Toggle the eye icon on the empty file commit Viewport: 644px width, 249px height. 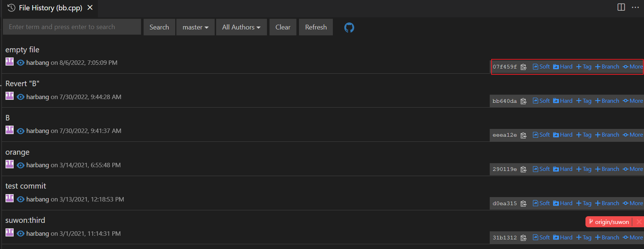point(21,63)
